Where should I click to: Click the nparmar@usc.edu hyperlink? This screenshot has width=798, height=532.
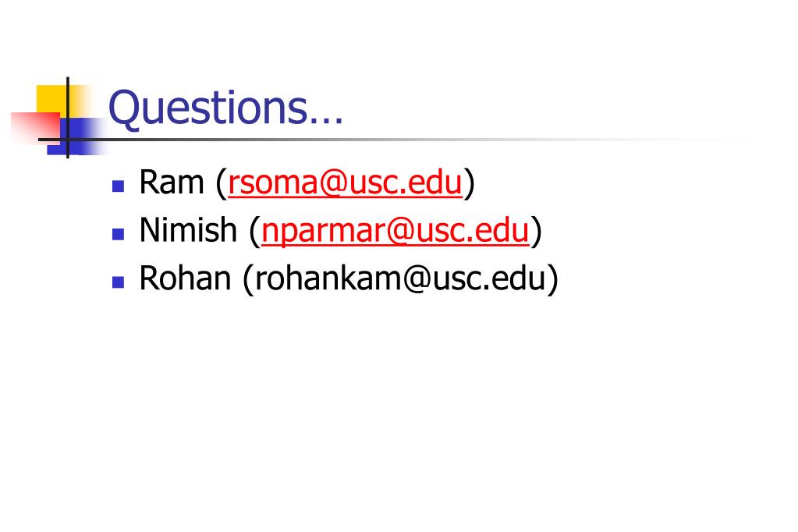coord(395,230)
